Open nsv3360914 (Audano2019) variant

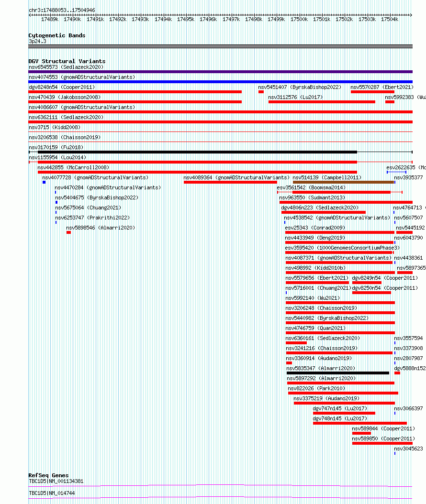click(x=319, y=358)
